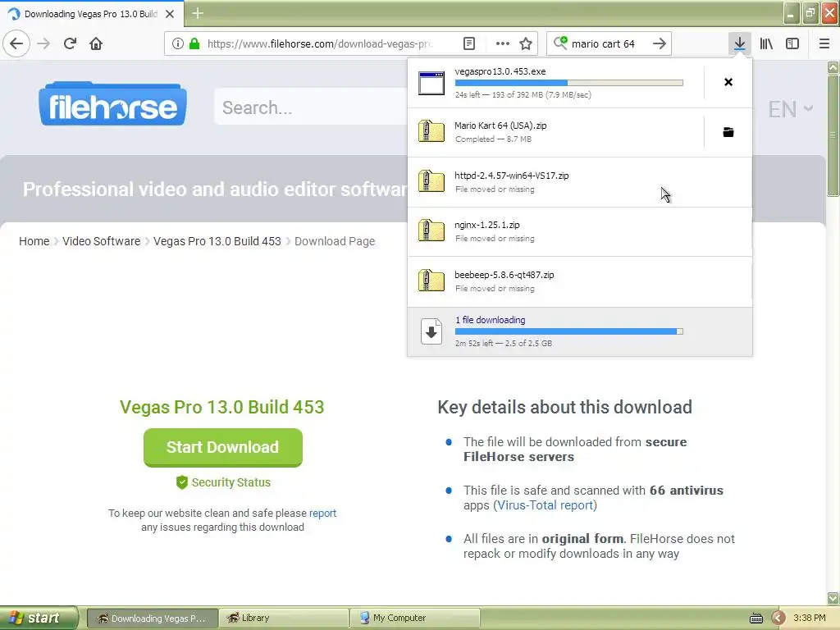Click the 3:38 PM clock

point(810,618)
